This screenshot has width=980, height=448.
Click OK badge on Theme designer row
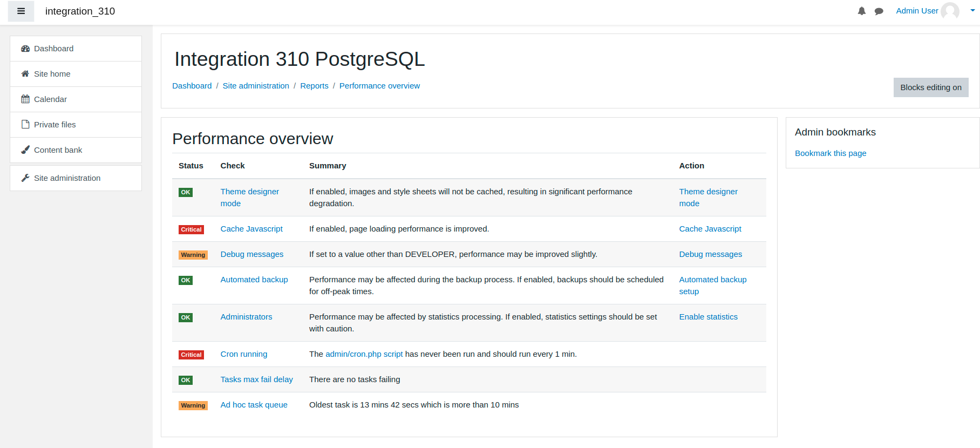click(x=186, y=192)
